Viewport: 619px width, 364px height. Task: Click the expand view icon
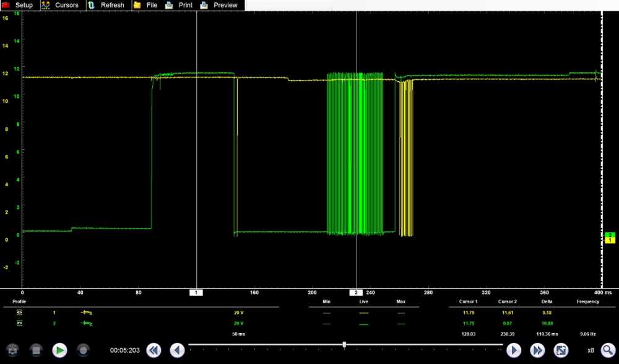pyautogui.click(x=561, y=350)
